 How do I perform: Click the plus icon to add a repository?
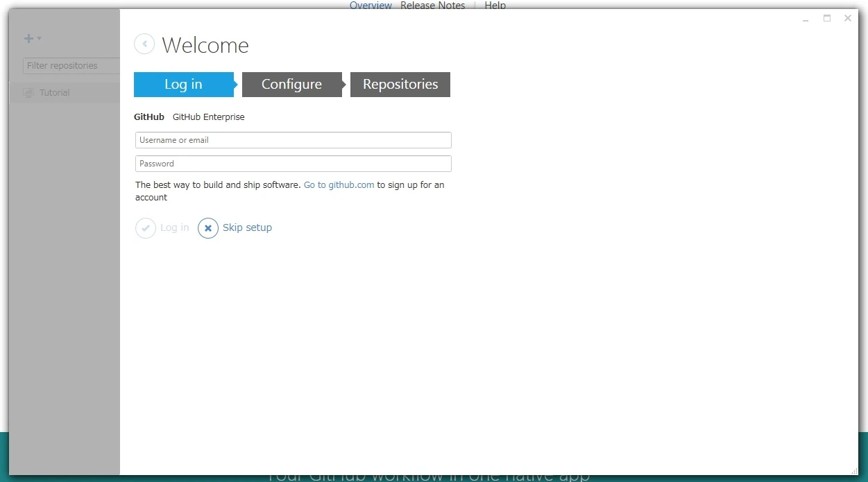tap(28, 39)
